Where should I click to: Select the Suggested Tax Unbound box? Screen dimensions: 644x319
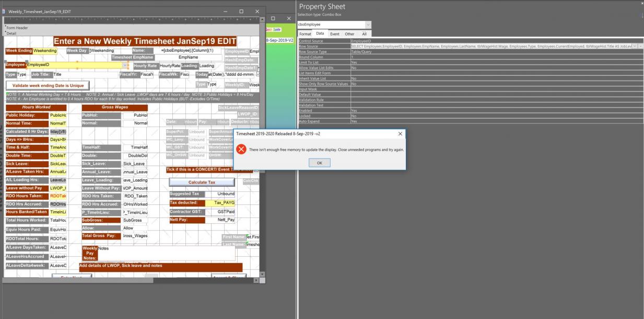220,194
